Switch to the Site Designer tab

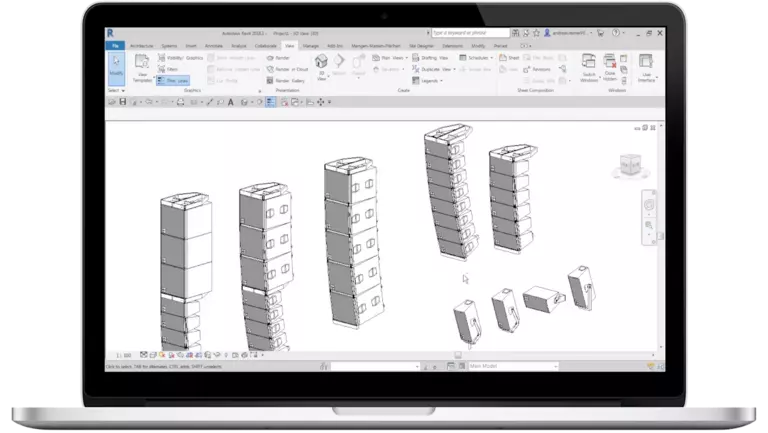point(422,46)
